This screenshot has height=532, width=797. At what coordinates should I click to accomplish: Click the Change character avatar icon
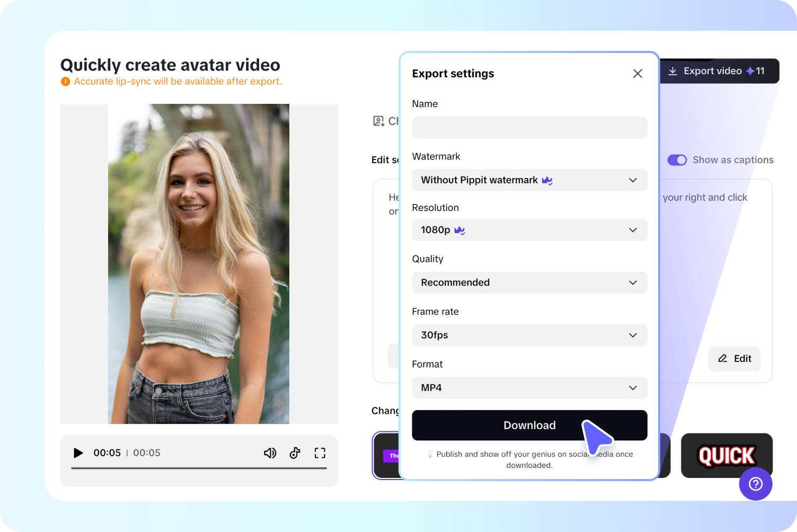coord(378,121)
